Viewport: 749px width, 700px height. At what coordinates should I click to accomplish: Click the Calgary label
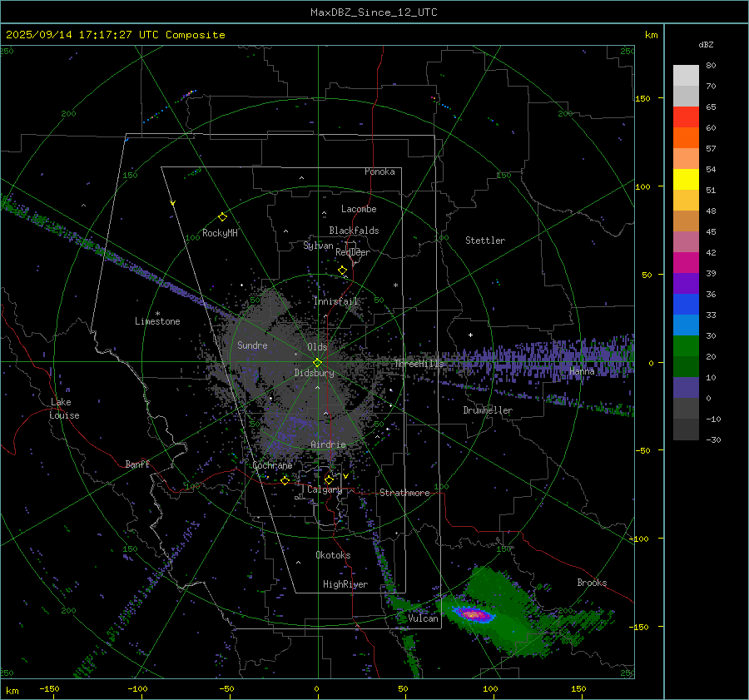pos(325,489)
